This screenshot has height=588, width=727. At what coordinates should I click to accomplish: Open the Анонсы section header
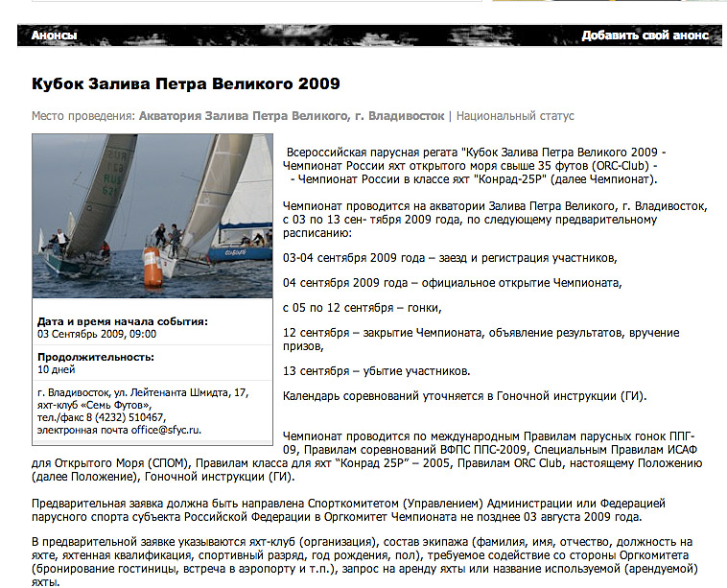(x=54, y=35)
